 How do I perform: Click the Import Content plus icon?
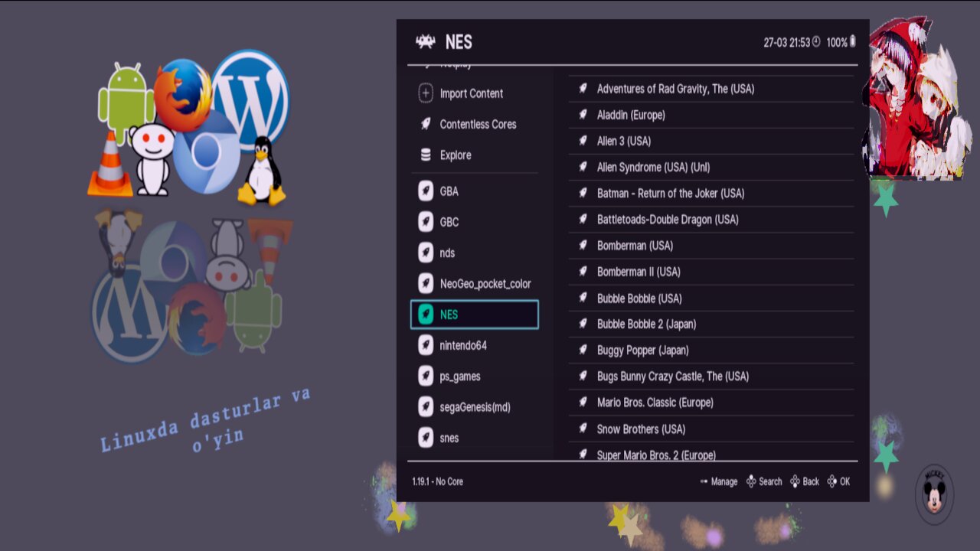(426, 93)
